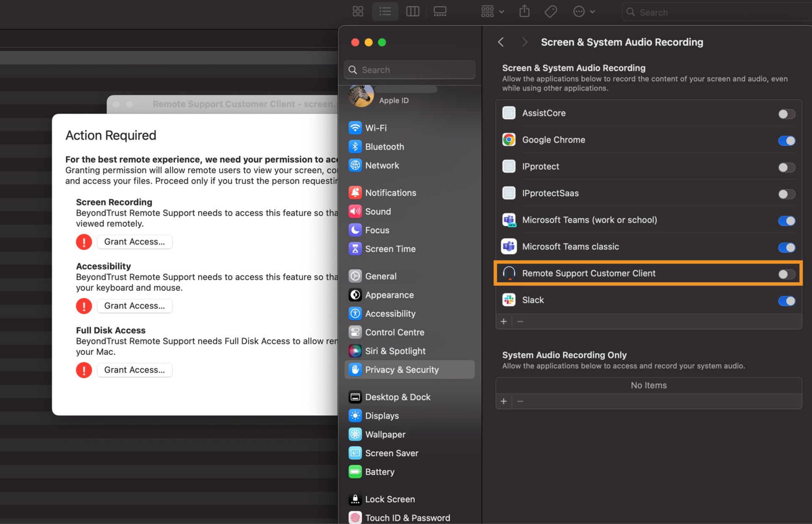Click the Finder toolbar search field
This screenshot has width=812, height=524.
717,12
